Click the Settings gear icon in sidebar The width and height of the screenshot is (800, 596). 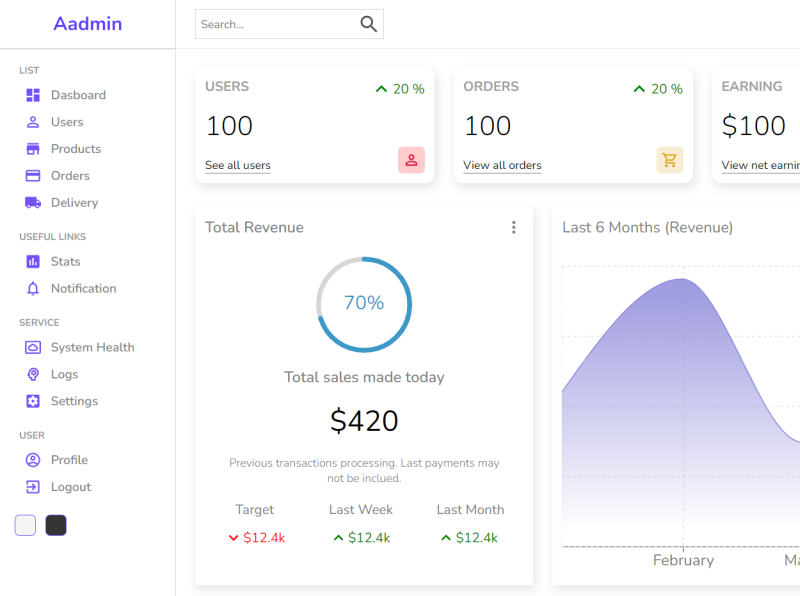(x=33, y=401)
